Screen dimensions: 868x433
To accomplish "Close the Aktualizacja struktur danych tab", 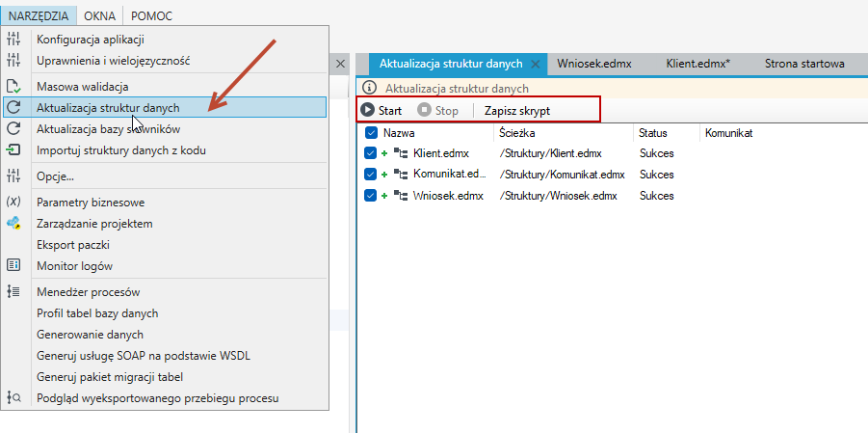I will click(535, 64).
